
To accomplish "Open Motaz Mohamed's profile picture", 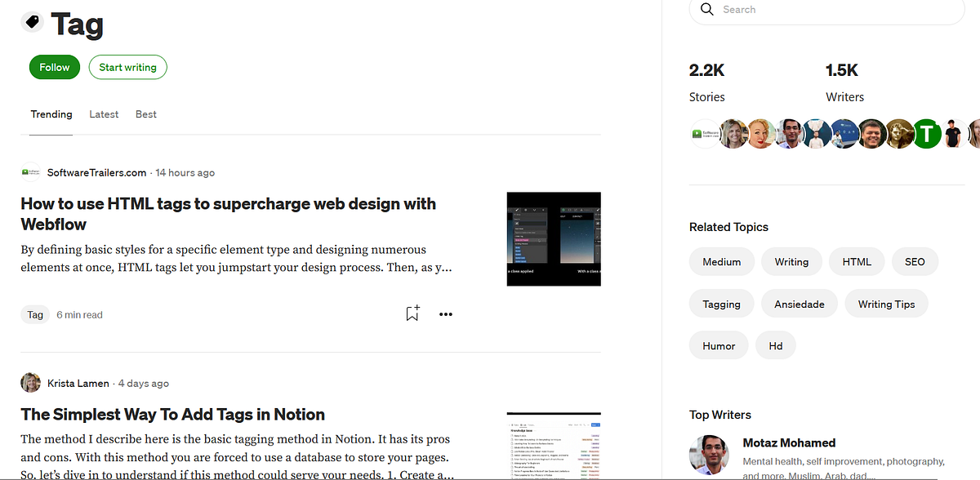I will point(709,456).
